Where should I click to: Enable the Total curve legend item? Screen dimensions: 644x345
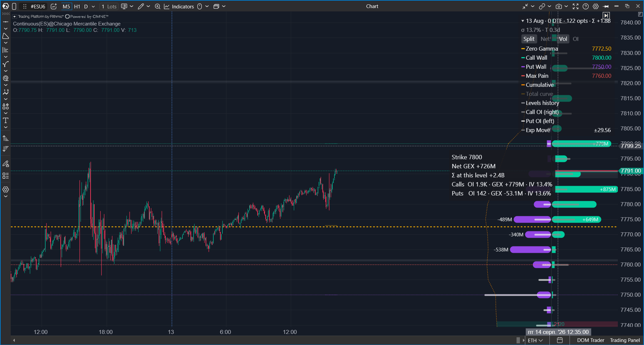click(x=537, y=94)
